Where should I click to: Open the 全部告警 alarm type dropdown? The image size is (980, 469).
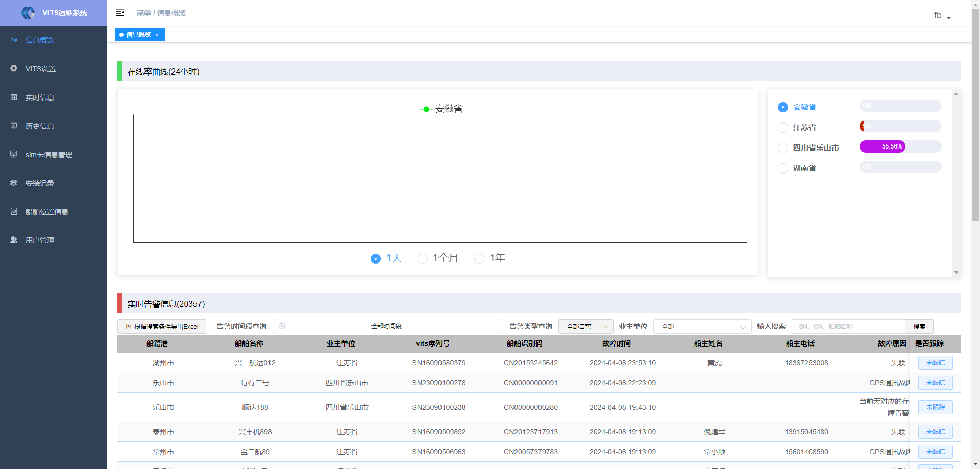(586, 327)
